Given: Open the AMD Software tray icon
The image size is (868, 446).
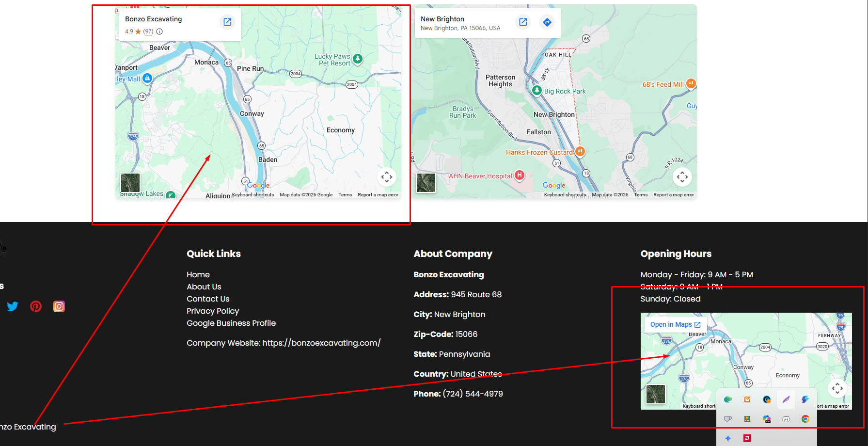Looking at the screenshot, I should (747, 438).
